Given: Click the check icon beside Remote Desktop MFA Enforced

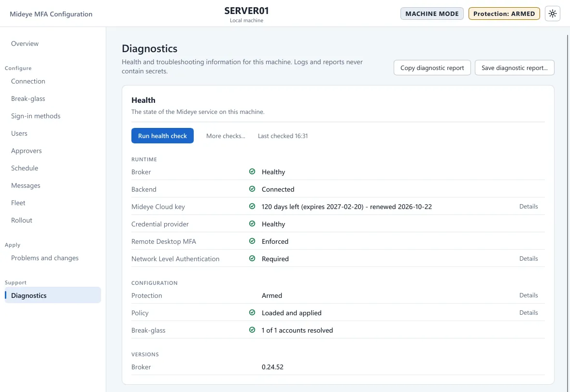Looking at the screenshot, I should tap(252, 241).
